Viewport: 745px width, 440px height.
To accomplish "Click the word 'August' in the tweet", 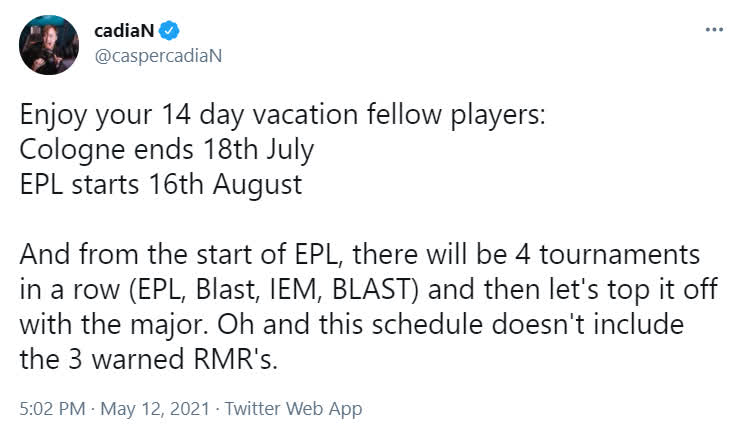I will pyautogui.click(x=258, y=186).
